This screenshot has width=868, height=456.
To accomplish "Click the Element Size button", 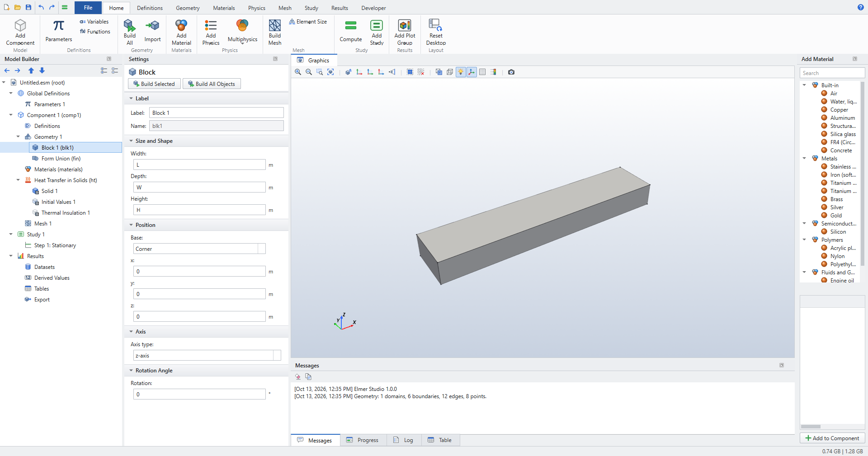I will [x=308, y=22].
